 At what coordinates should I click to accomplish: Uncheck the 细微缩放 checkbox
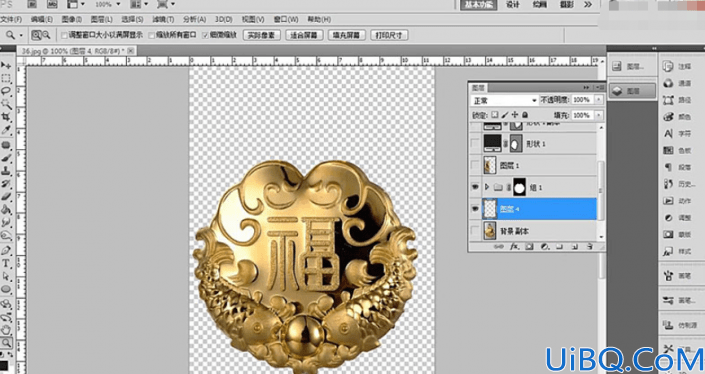205,35
